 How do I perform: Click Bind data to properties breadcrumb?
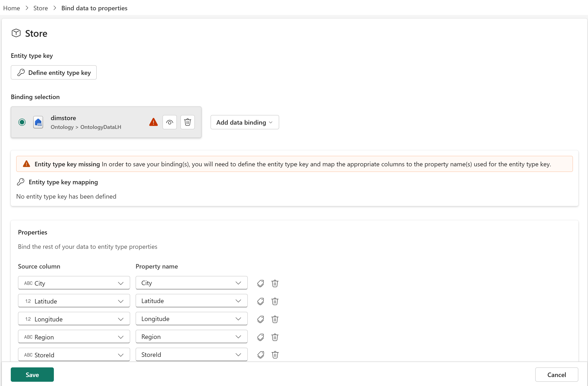coord(94,8)
